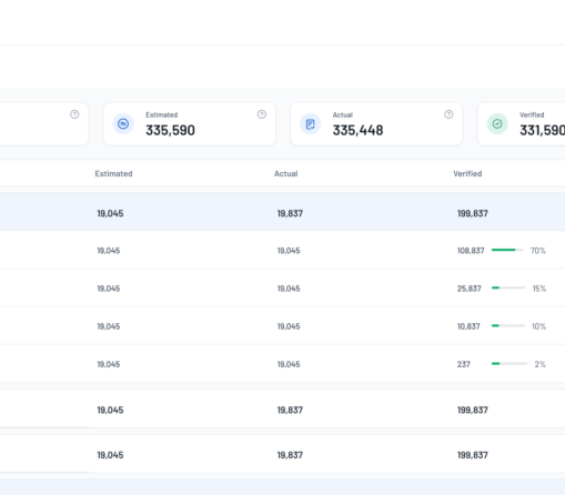Click the 335,448 Actual total value
This screenshot has width=565, height=495.
coord(358,130)
